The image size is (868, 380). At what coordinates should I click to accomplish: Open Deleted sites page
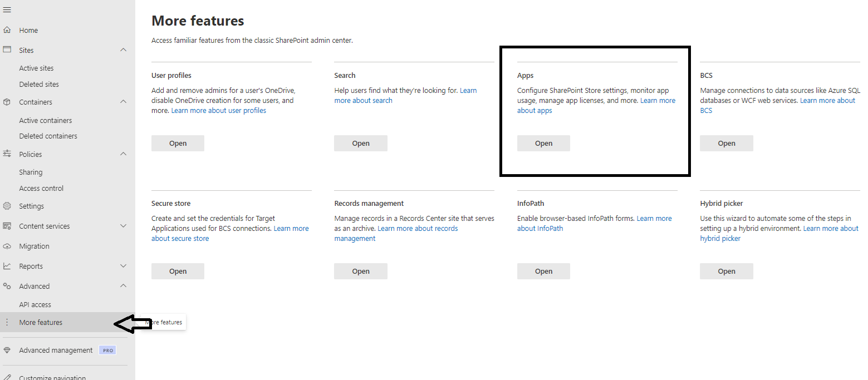point(39,84)
